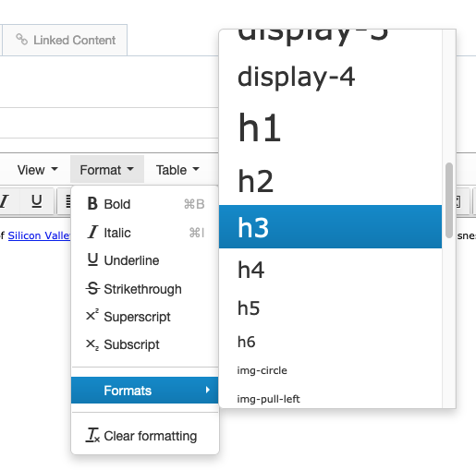Click the formats list scrollbar thumb
Image resolution: width=476 pixels, height=470 pixels.
(449, 200)
